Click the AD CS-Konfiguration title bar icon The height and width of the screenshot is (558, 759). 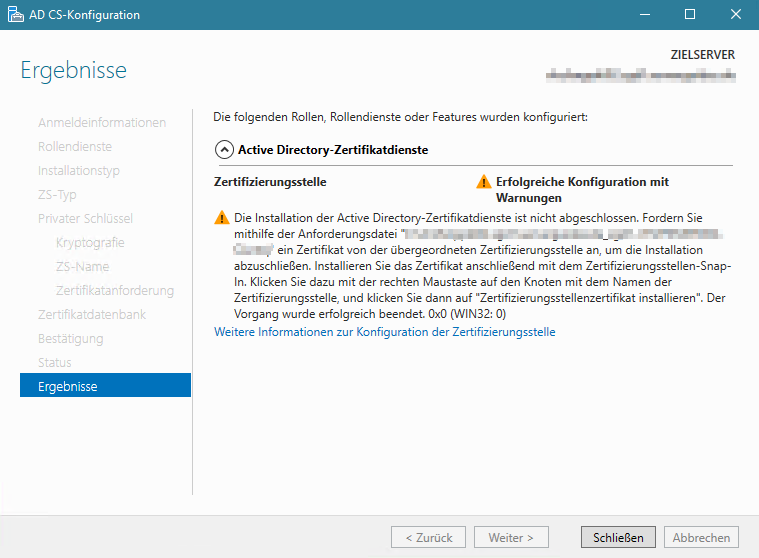(x=15, y=15)
